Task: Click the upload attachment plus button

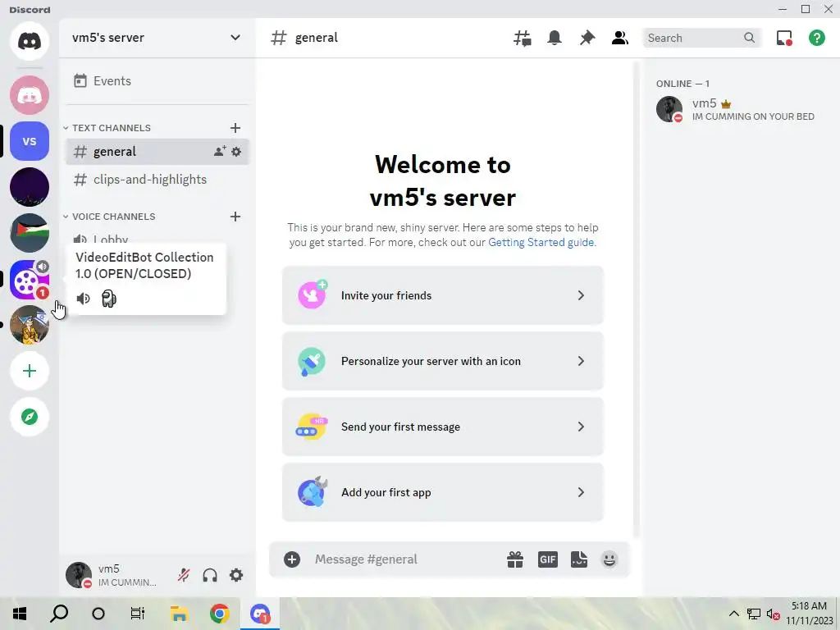Action: tap(292, 559)
